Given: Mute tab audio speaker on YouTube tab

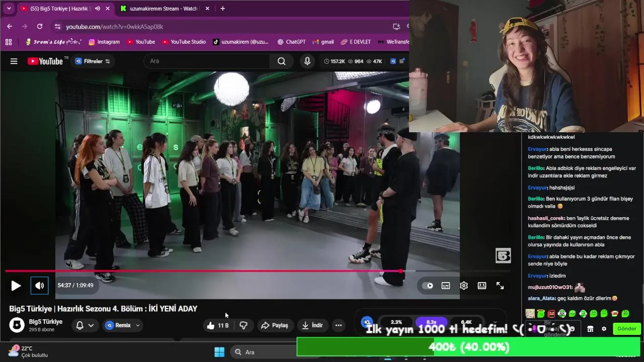Looking at the screenshot, I should click(x=97, y=9).
